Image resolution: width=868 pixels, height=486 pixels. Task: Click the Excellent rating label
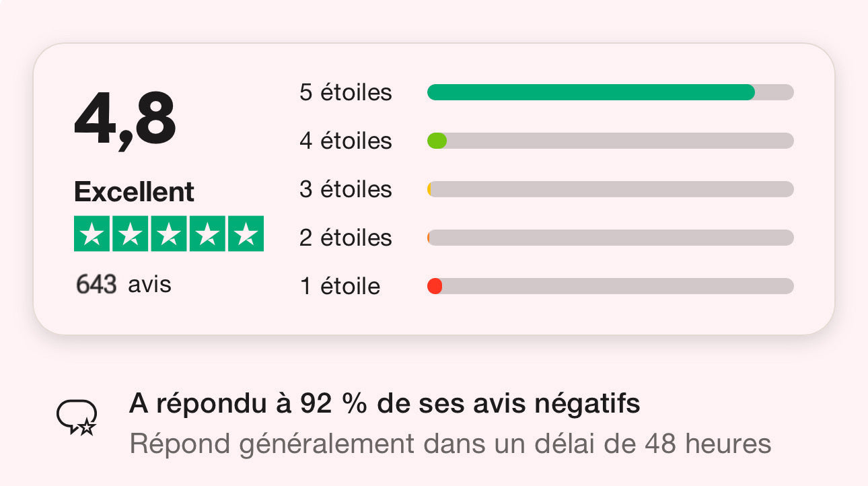(x=134, y=193)
